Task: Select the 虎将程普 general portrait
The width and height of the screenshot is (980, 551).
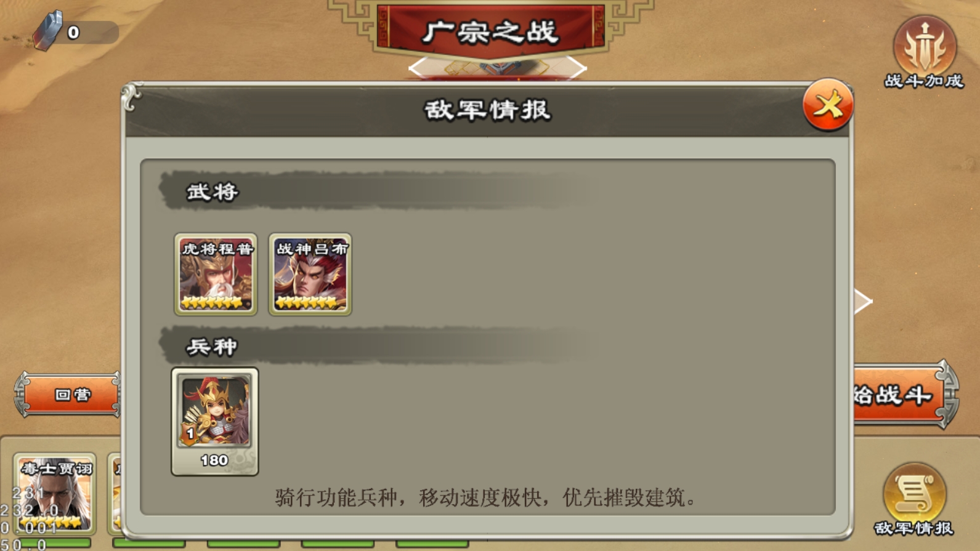Action: 216,275
